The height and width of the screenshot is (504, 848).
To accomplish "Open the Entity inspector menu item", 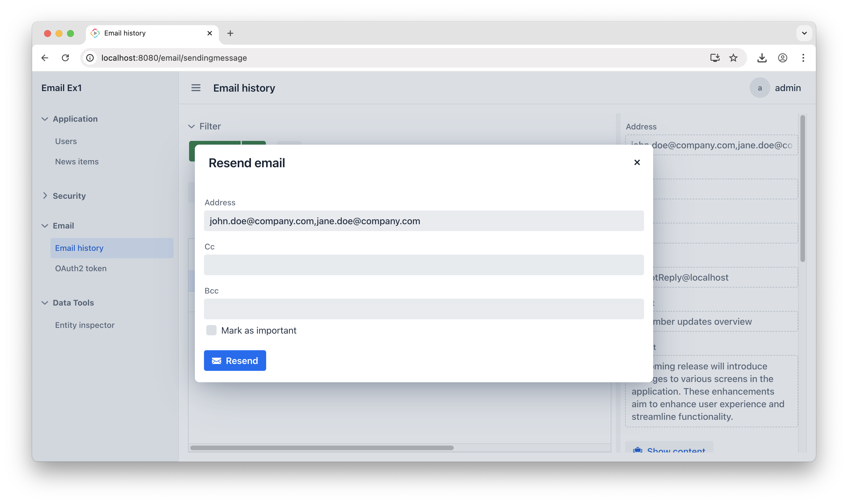I will (85, 325).
